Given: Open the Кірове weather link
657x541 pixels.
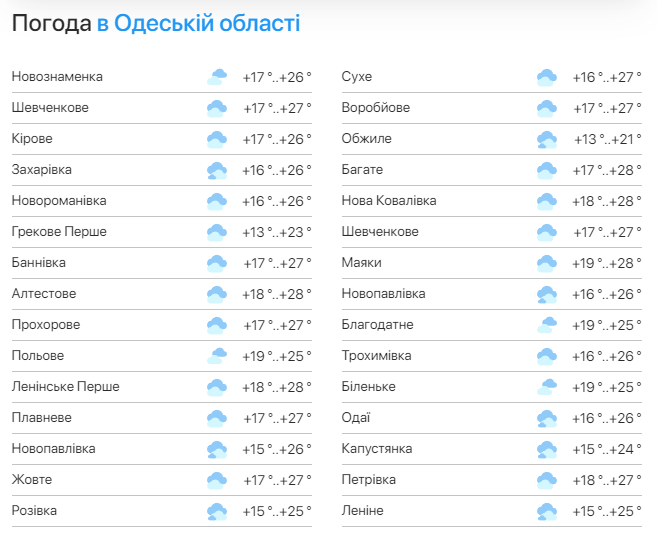Looking at the screenshot, I should tap(32, 139).
